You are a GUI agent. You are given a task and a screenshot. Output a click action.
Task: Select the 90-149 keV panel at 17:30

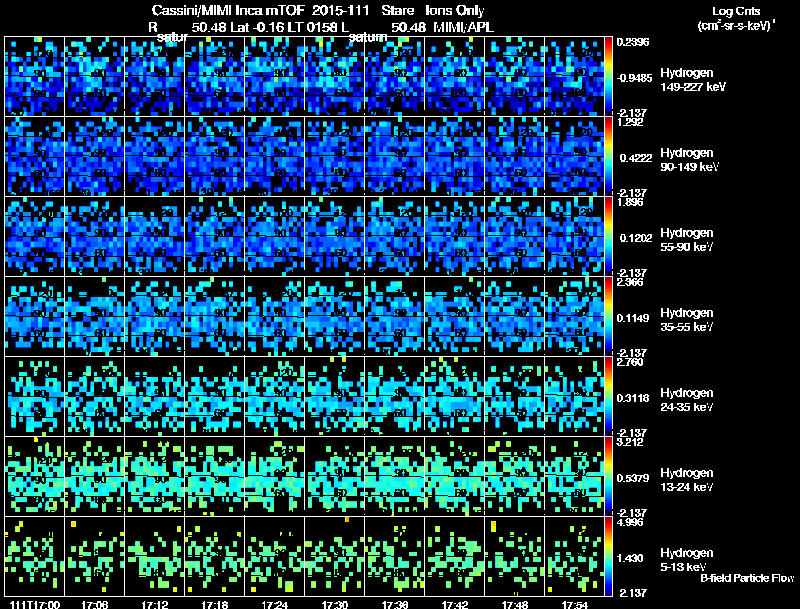click(335, 156)
